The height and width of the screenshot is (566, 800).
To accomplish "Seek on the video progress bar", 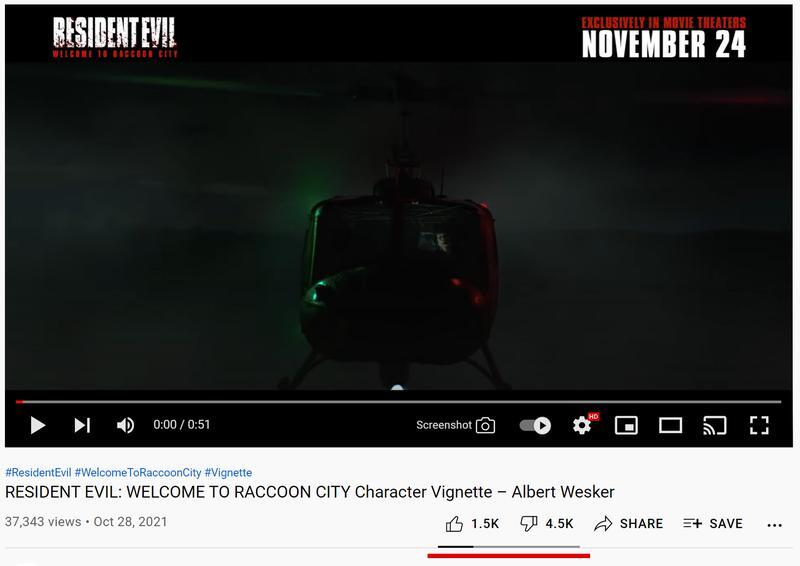I will pyautogui.click(x=398, y=402).
